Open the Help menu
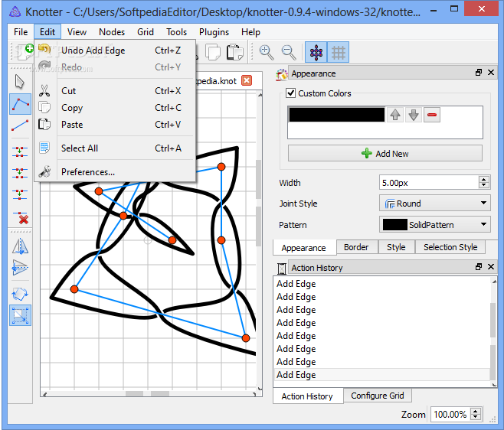 tap(250, 32)
